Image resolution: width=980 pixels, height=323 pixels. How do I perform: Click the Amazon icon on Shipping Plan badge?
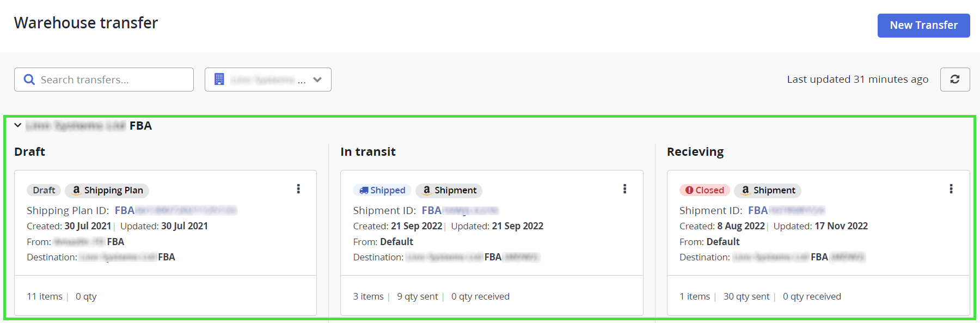76,190
